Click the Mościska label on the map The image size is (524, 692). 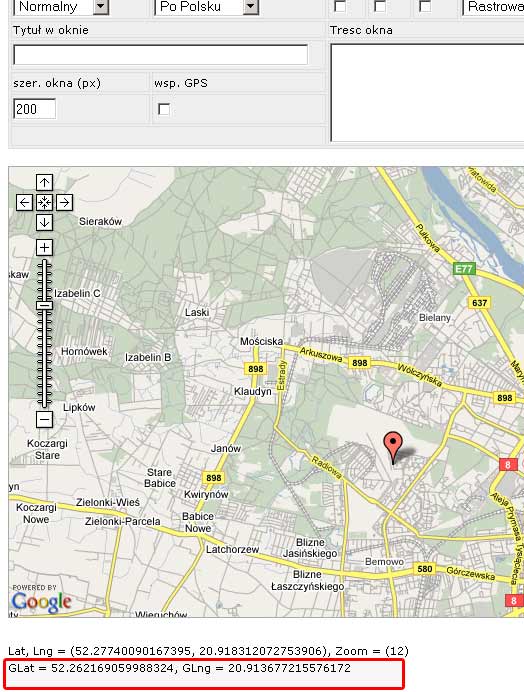point(261,341)
